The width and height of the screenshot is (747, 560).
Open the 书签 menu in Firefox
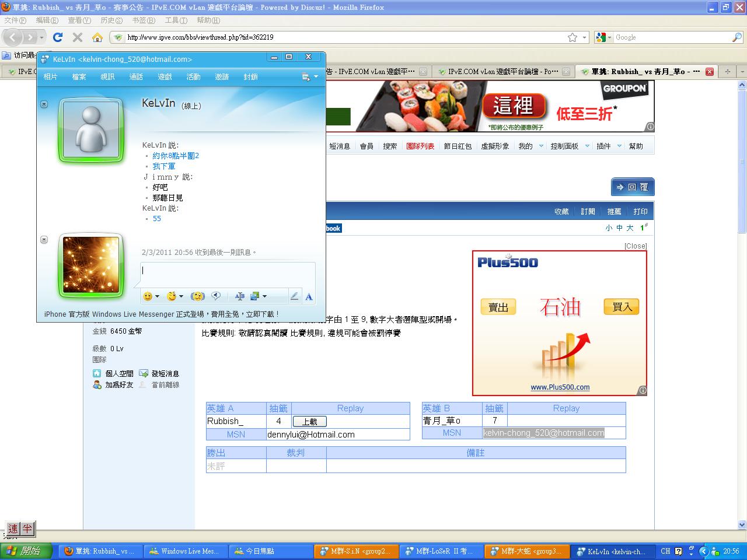[x=144, y=20]
